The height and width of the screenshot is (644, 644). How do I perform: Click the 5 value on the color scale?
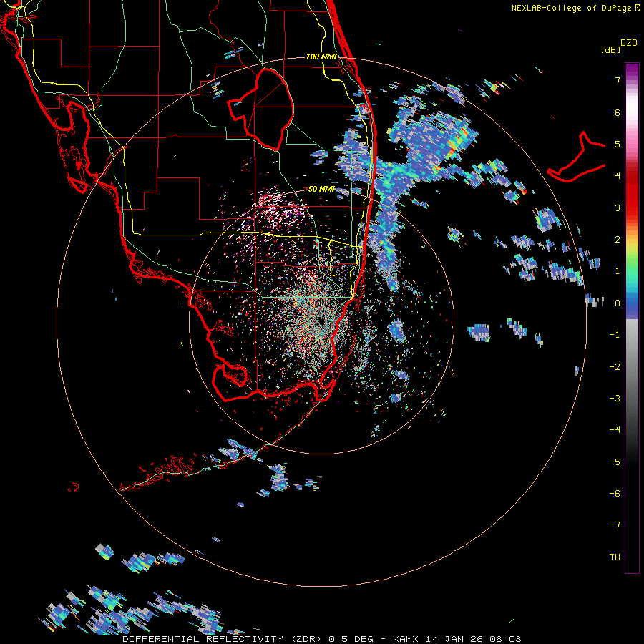click(x=618, y=144)
